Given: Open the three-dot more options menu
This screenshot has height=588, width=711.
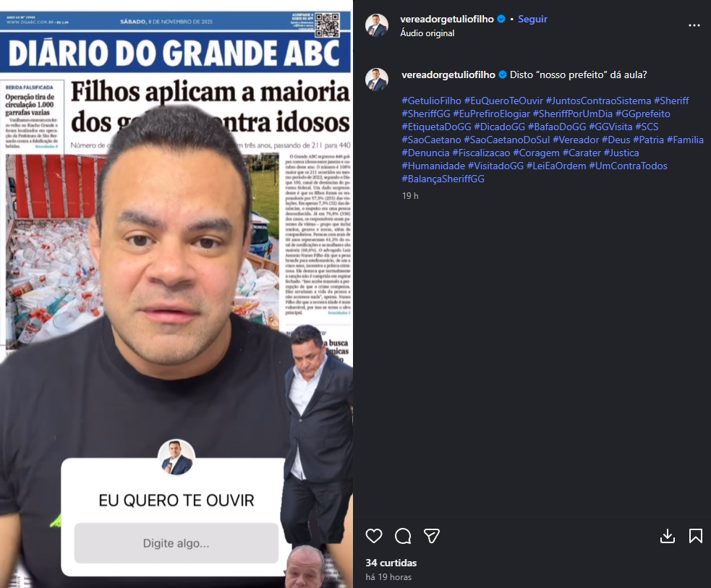Looking at the screenshot, I should pos(694,25).
